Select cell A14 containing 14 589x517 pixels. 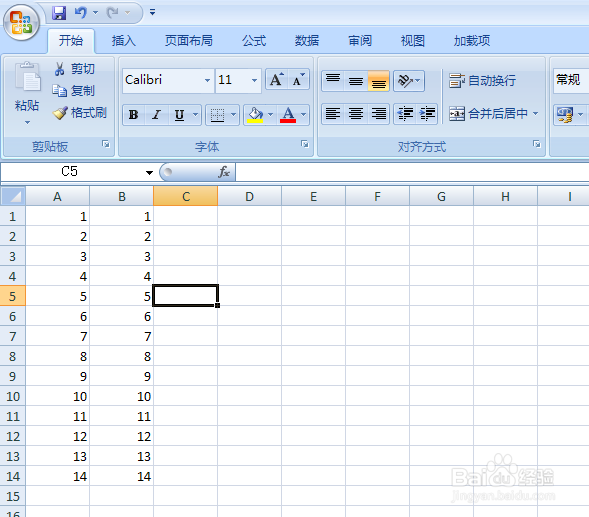coord(57,476)
